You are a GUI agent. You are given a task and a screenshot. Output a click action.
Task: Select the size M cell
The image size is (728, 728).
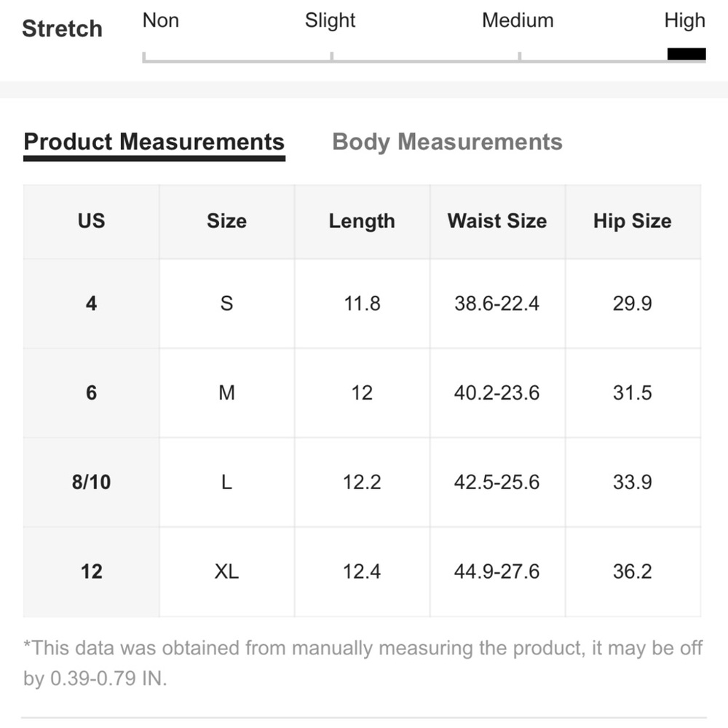click(226, 393)
